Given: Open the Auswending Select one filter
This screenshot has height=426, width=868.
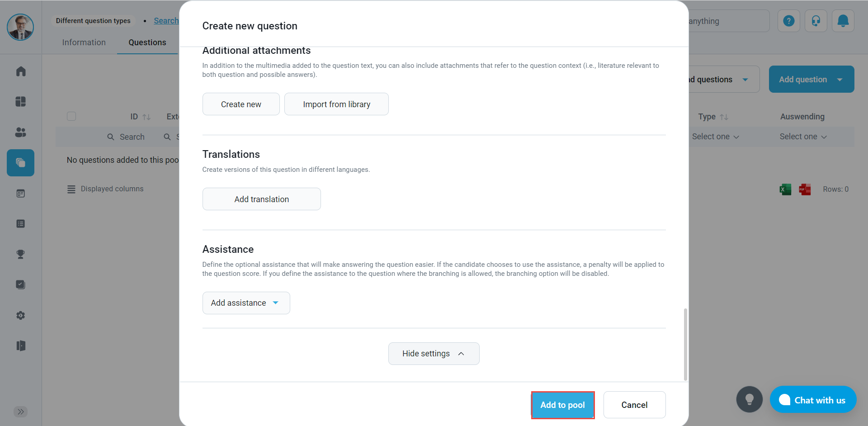Looking at the screenshot, I should tap(803, 137).
